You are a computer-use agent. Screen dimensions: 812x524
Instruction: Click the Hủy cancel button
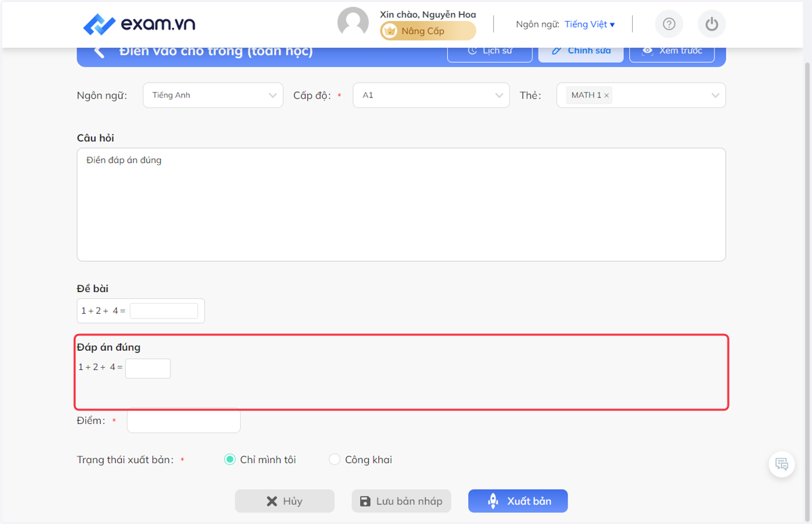285,501
